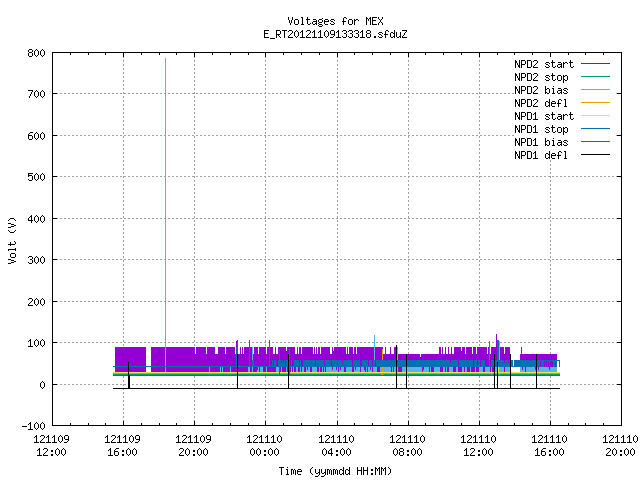The width and height of the screenshot is (640, 480).
Task: Click the 700 y-axis tick label
Action: coord(36,94)
